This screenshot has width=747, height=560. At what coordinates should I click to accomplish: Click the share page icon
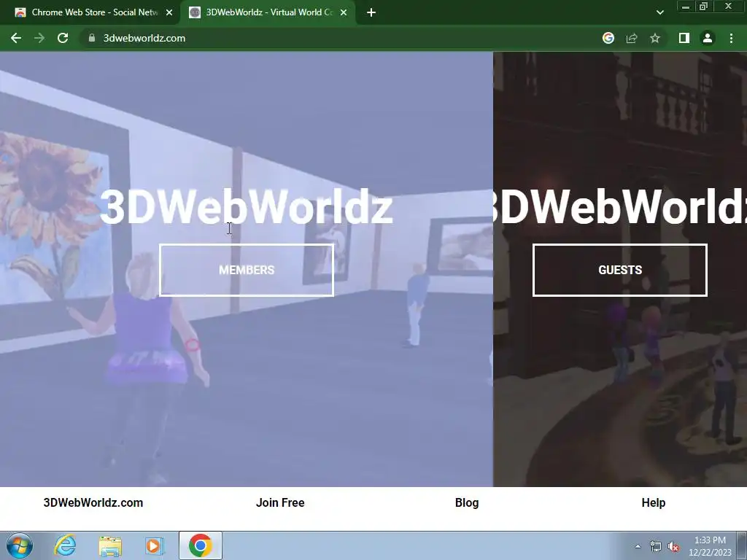pos(631,38)
